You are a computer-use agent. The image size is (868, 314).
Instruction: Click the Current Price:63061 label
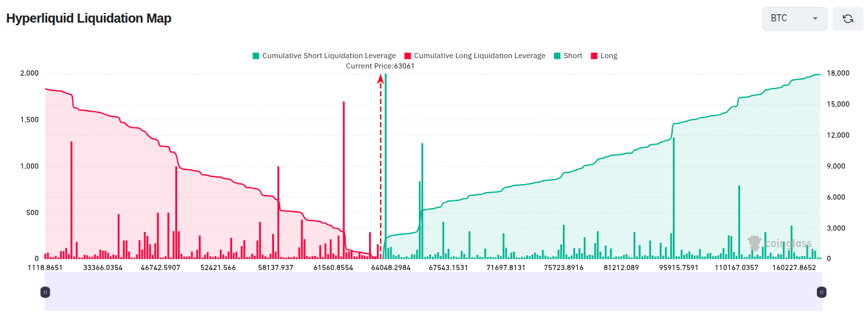point(380,66)
